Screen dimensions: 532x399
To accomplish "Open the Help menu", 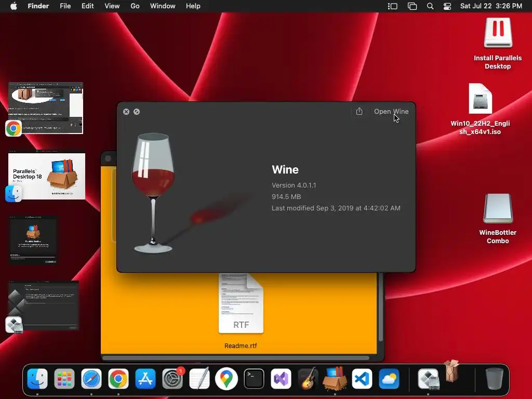I will pyautogui.click(x=193, y=6).
